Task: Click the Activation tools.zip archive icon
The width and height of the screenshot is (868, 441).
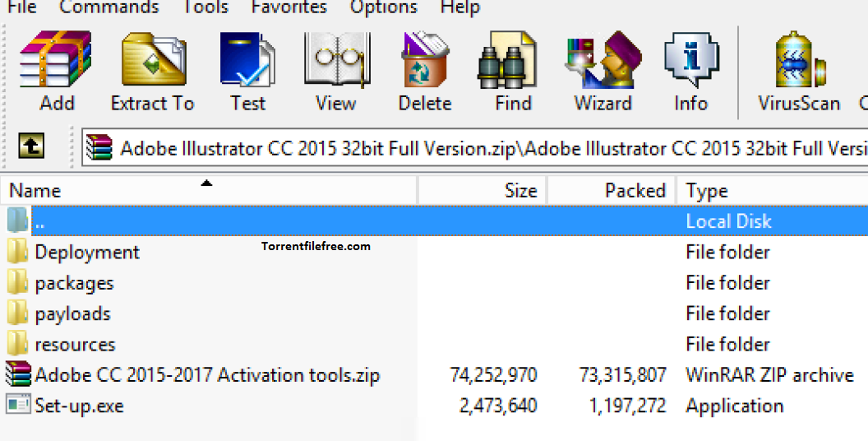Action: [18, 374]
